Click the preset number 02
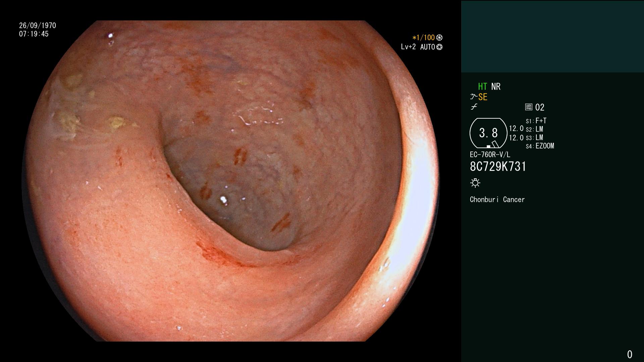The image size is (644, 362). [540, 107]
